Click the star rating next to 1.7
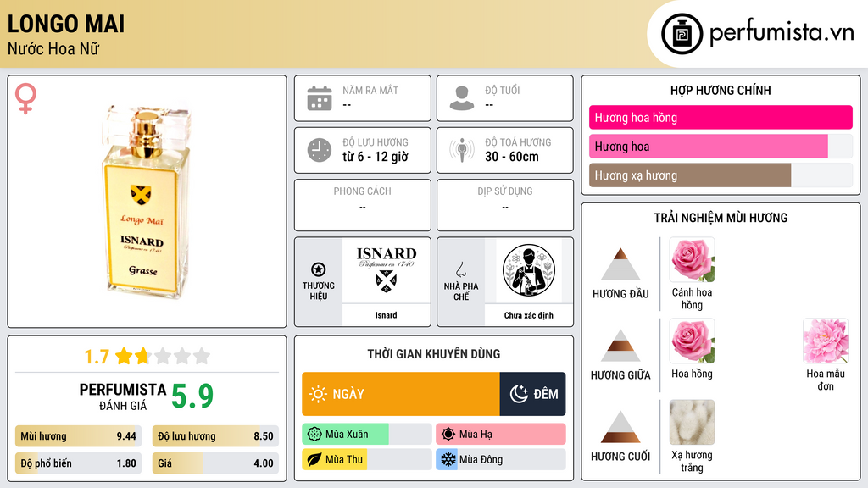Image resolution: width=868 pixels, height=488 pixels. click(163, 356)
